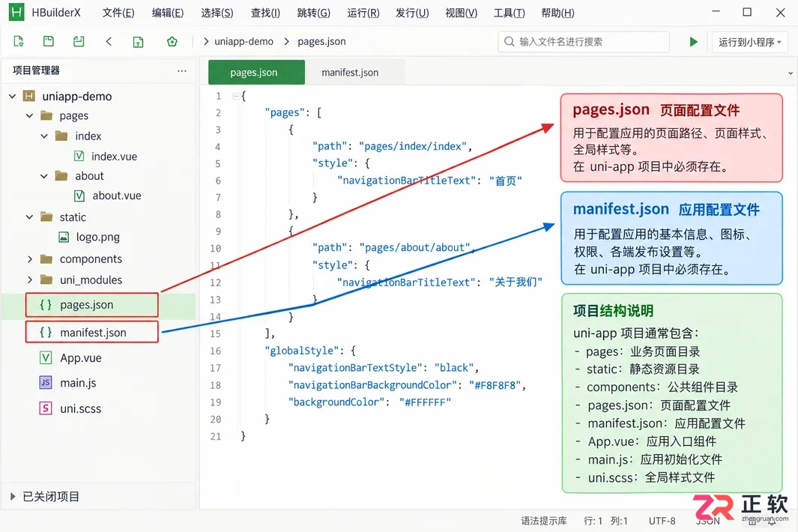
Task: Go back with the left arrow icon
Action: 109,41
